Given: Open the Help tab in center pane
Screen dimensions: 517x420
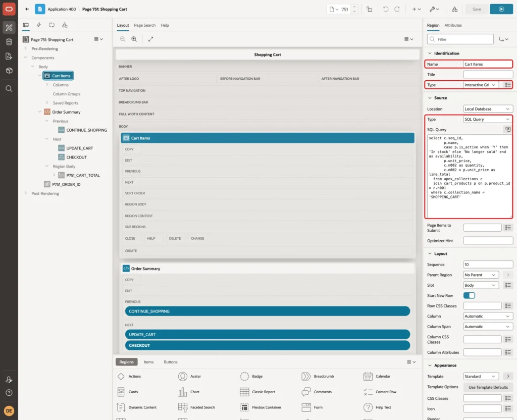Looking at the screenshot, I should click(165, 25).
